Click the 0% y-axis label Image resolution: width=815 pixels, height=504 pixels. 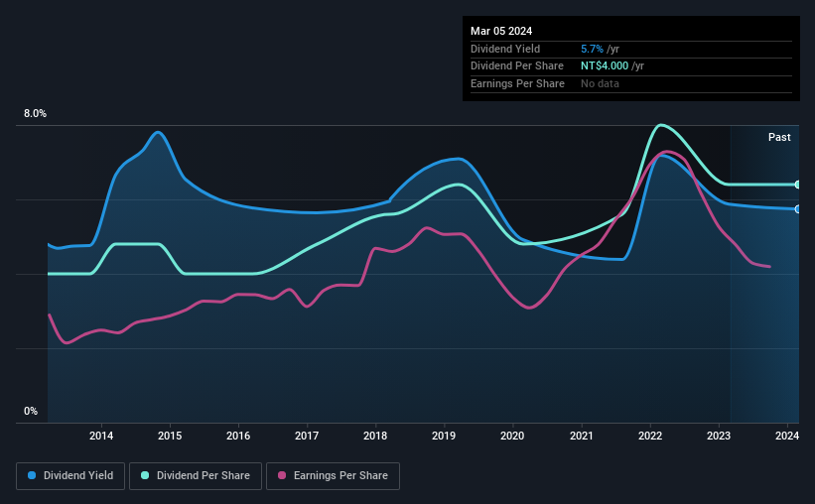point(31,411)
